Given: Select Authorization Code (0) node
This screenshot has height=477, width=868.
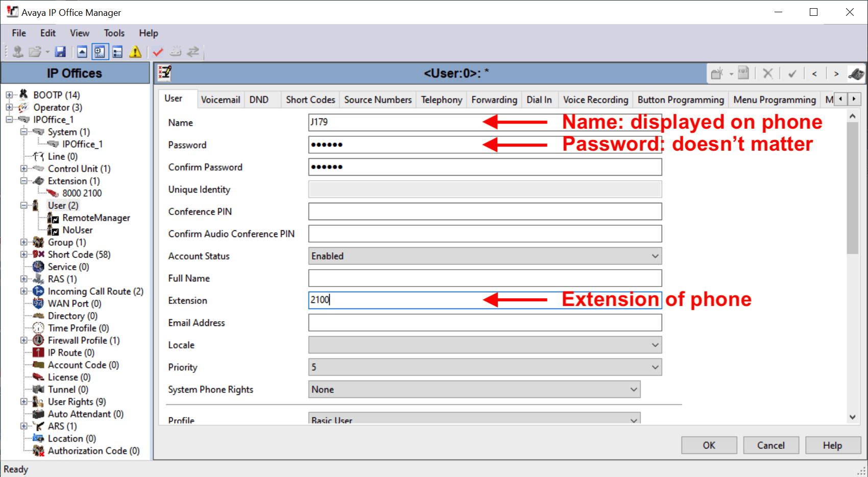Looking at the screenshot, I should tap(93, 450).
